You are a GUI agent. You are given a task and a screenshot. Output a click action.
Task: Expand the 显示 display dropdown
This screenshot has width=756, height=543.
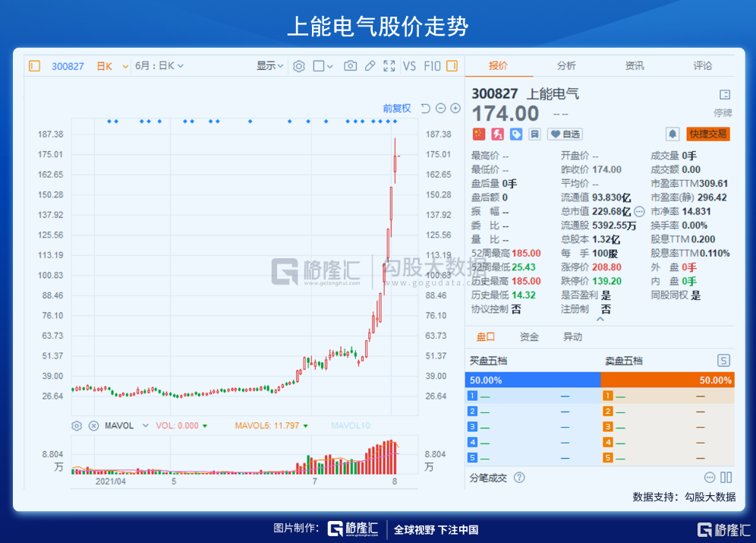tap(270, 66)
